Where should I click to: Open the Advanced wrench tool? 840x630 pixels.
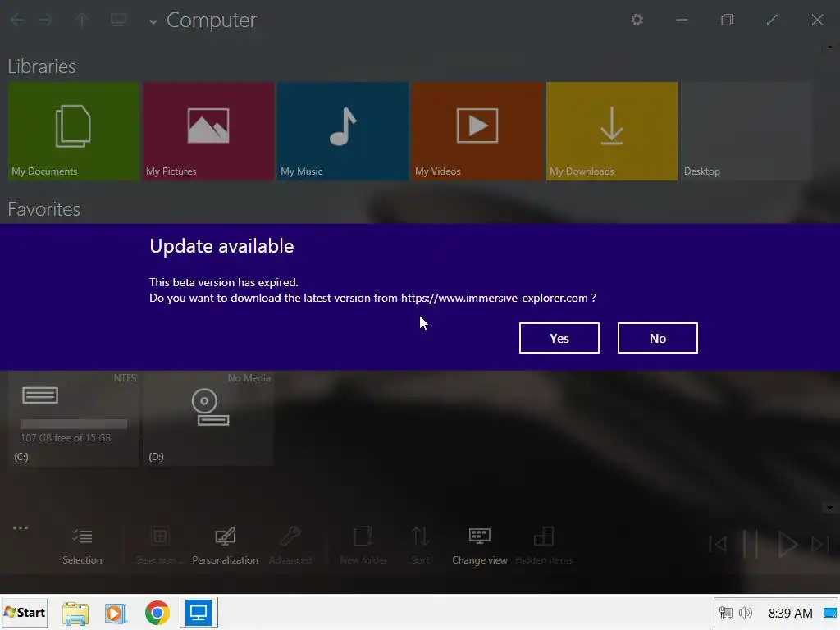click(x=290, y=546)
